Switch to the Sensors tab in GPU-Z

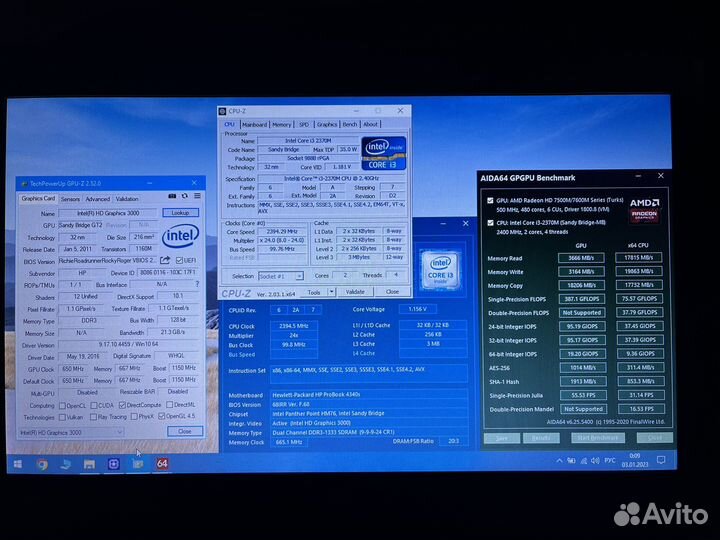point(70,199)
